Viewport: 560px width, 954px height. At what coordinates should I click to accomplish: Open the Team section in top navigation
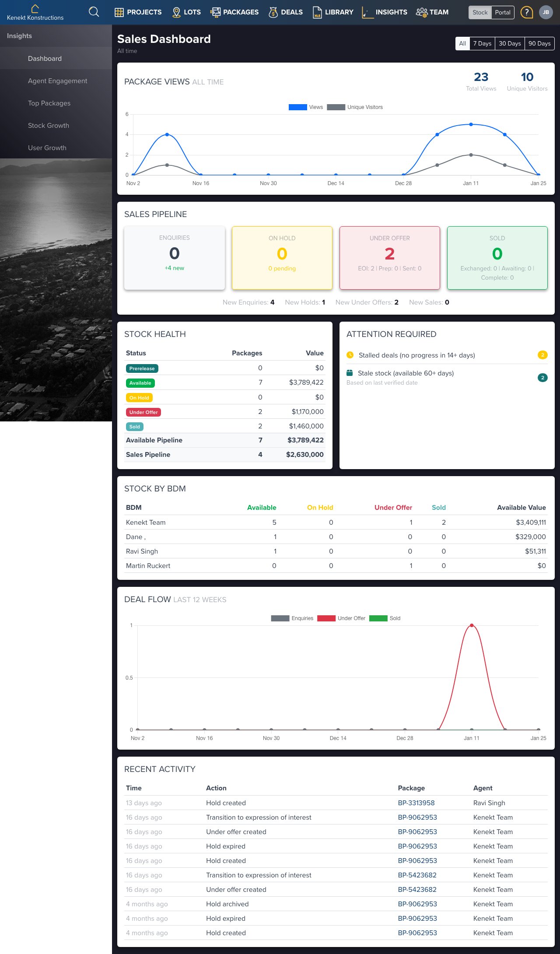tap(432, 12)
